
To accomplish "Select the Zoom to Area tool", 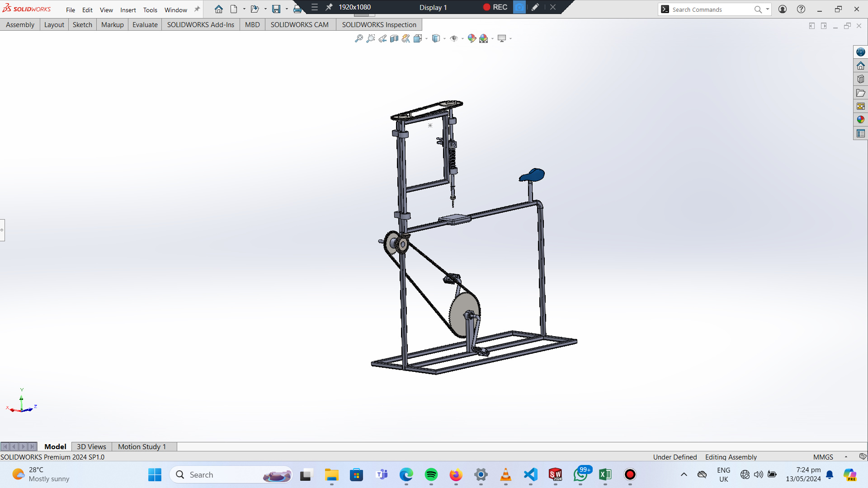I will pyautogui.click(x=371, y=38).
